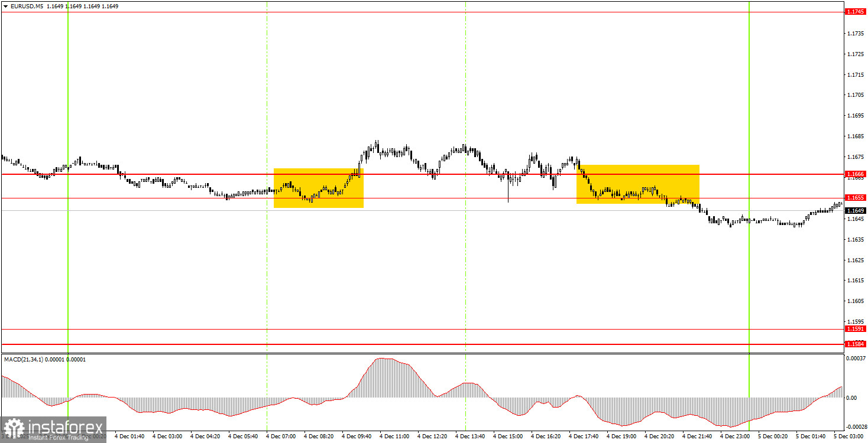Viewport: 868px width, 443px height.
Task: Click the '4 Dec 09:40' time label
Action: click(x=356, y=437)
